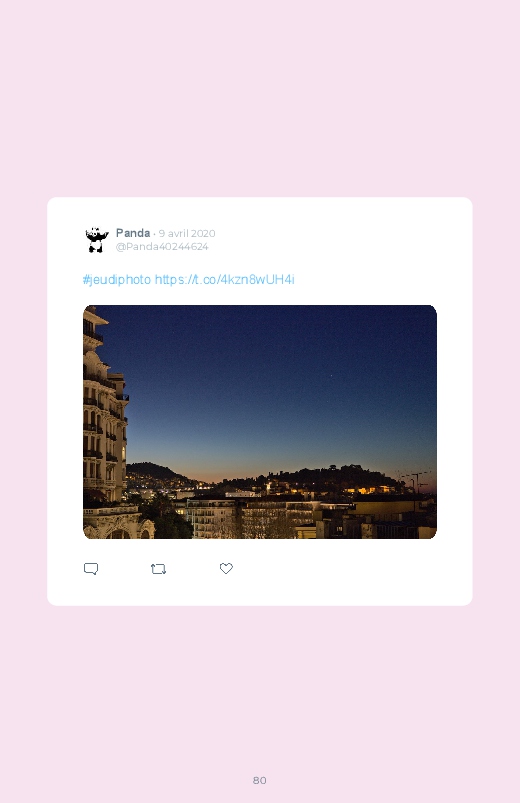Viewport: 520px width, 803px height.
Task: Open the @Panda40244624 handle
Action: tap(162, 246)
